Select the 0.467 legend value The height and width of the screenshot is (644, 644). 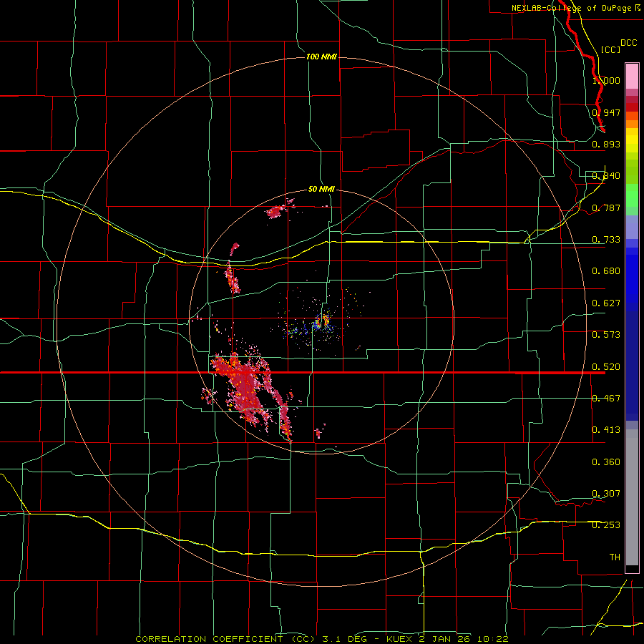coord(606,399)
